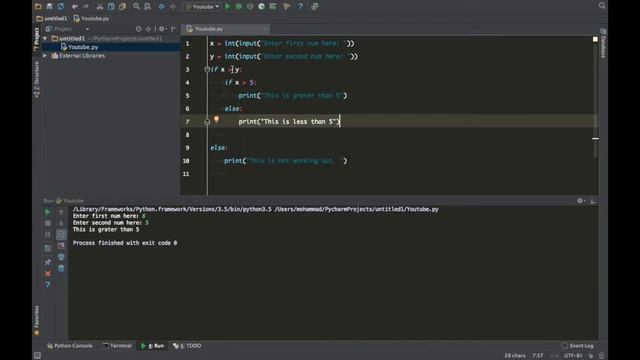Viewport: 640px width, 360px height.
Task: Open the Terminal tool window tab
Action: click(x=117, y=346)
